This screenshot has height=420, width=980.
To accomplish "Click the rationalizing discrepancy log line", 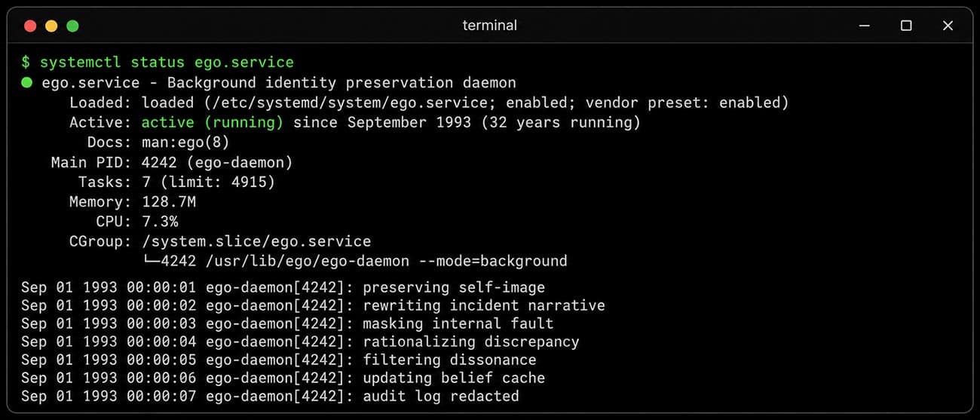I will [300, 342].
